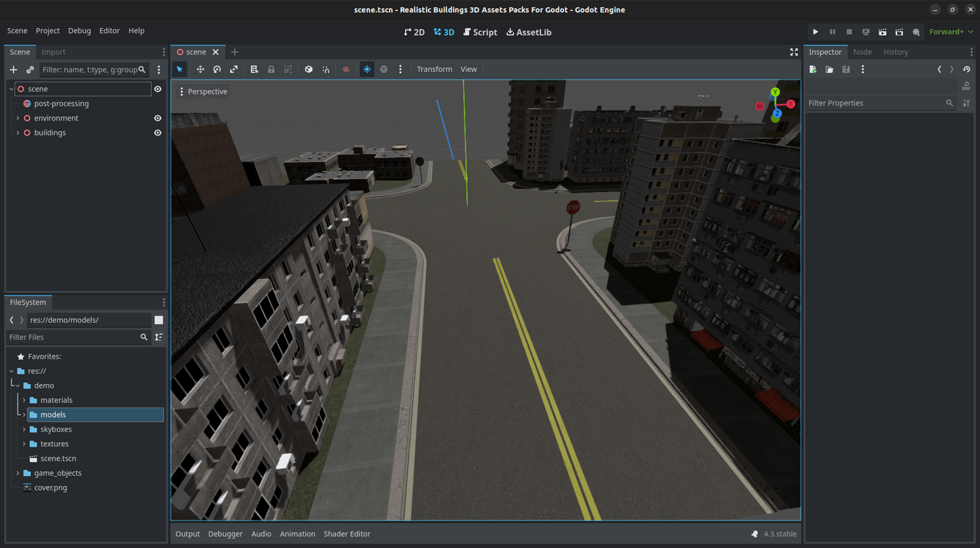Open the Project menu
The image size is (980, 548).
[48, 31]
